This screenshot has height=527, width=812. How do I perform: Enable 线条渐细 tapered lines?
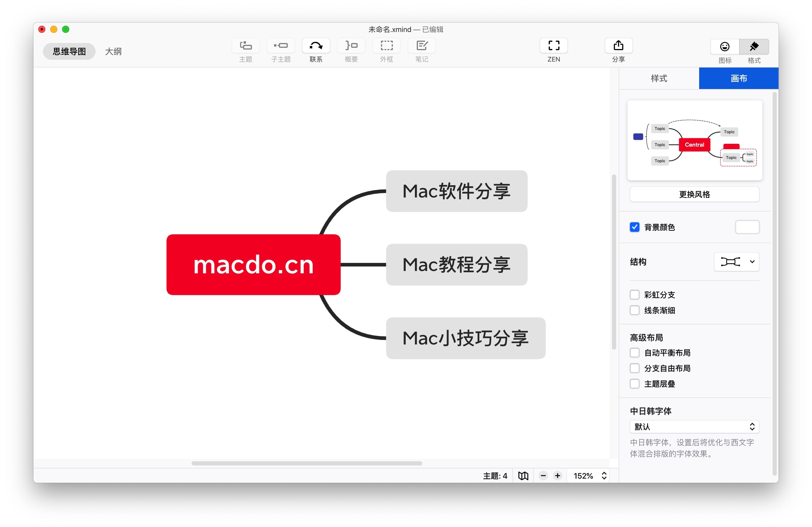635,310
